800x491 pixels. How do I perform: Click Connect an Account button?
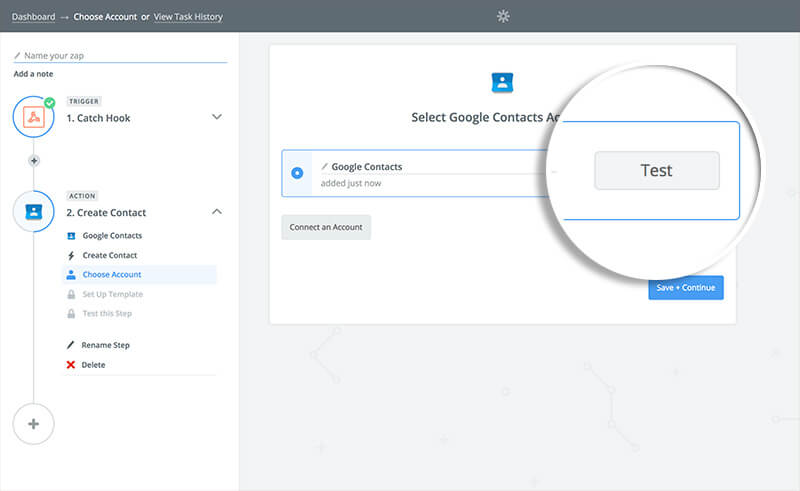pos(326,227)
